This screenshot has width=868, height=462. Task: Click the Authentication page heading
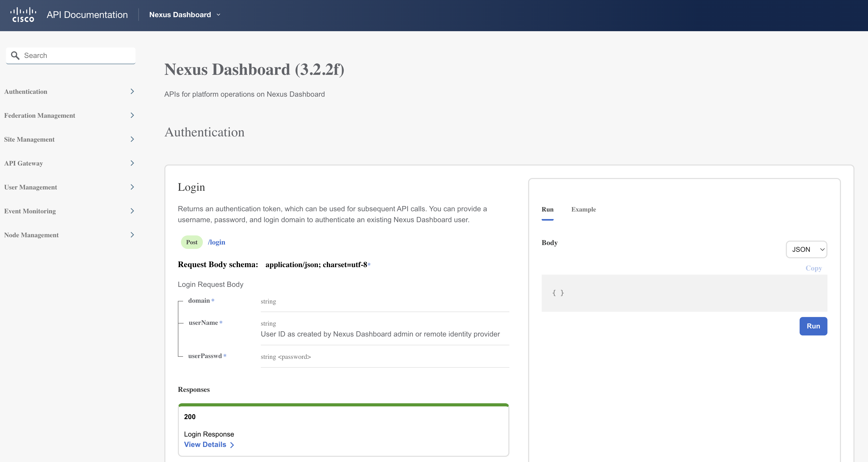point(205,132)
